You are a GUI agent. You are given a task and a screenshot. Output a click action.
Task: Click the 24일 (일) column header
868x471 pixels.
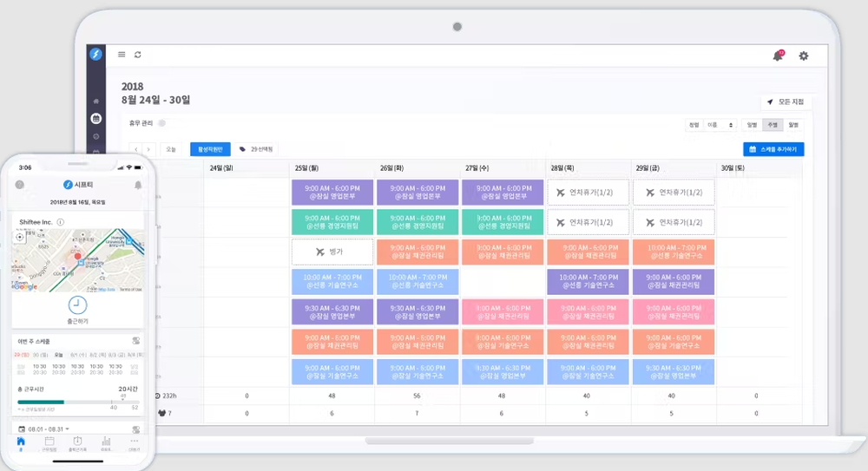click(221, 167)
